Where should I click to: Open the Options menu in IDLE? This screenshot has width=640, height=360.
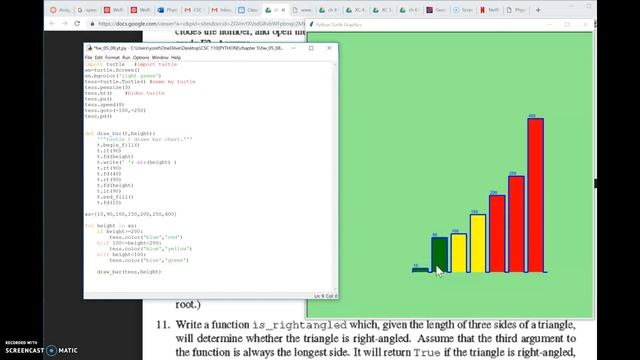[141, 58]
